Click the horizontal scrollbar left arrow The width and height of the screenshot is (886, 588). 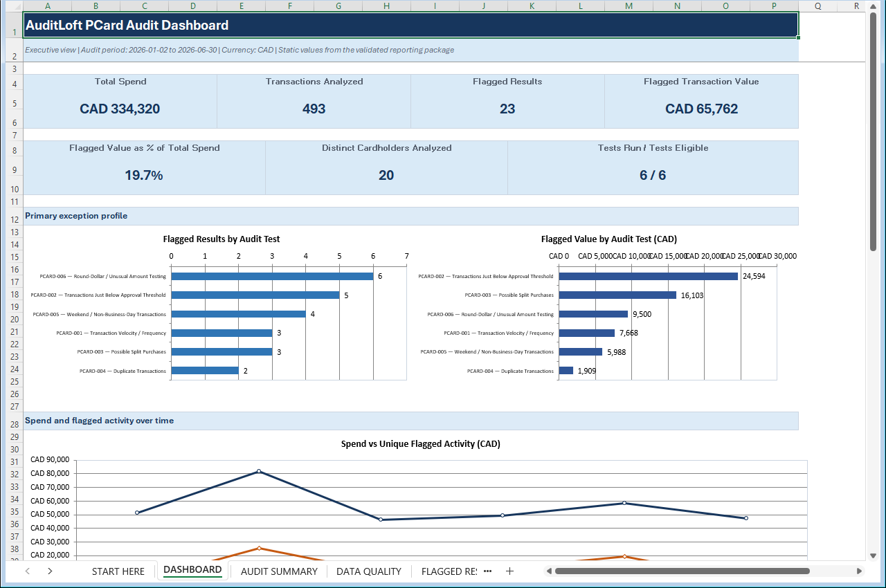pyautogui.click(x=549, y=571)
